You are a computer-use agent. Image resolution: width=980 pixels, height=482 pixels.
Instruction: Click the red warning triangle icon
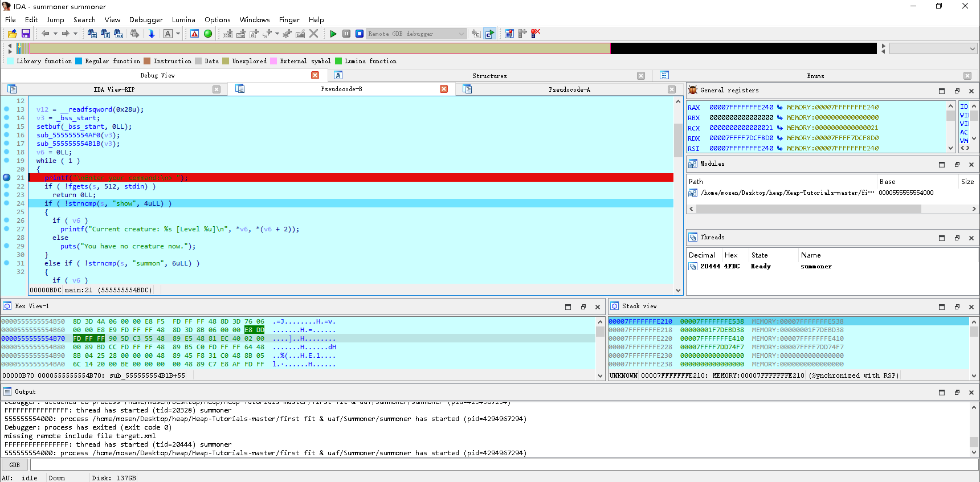pyautogui.click(x=195, y=34)
